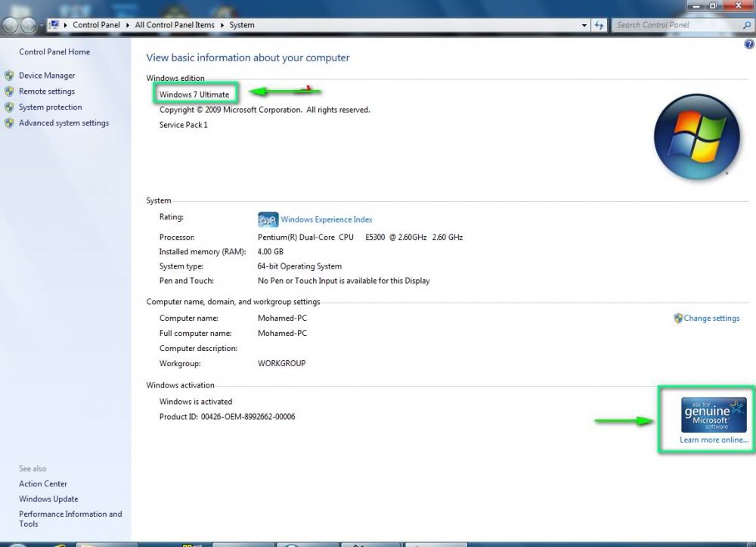
Task: Open Device Manager link
Action: [47, 75]
